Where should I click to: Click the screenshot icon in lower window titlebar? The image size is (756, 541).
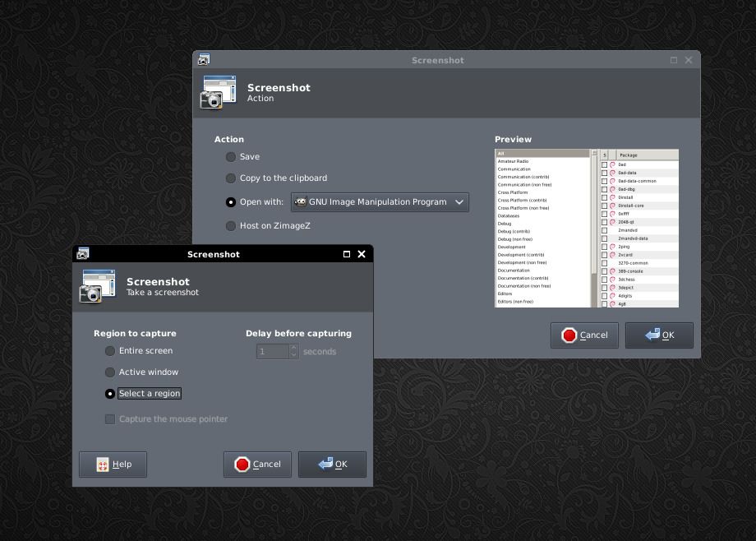pos(83,254)
